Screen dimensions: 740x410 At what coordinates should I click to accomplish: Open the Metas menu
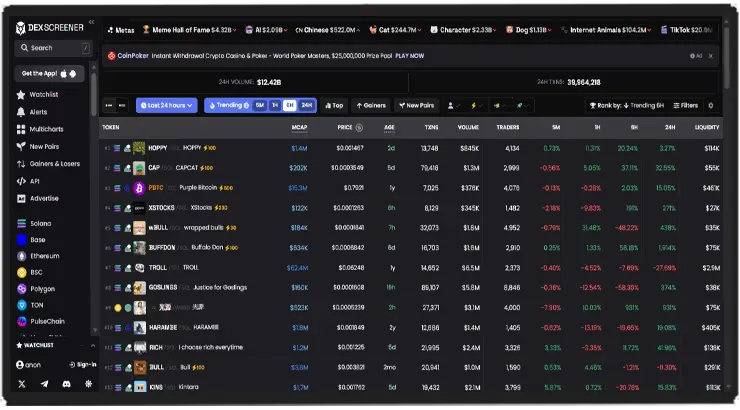(x=121, y=30)
